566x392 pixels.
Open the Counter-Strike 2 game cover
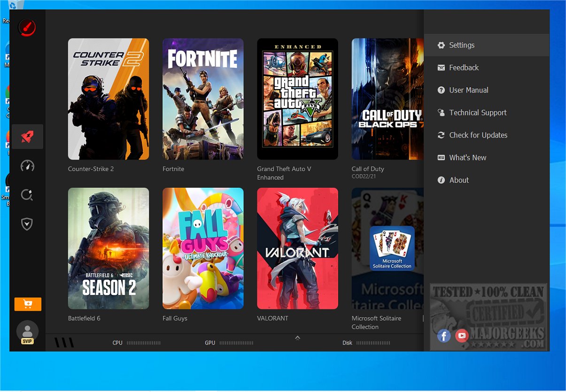coord(109,99)
